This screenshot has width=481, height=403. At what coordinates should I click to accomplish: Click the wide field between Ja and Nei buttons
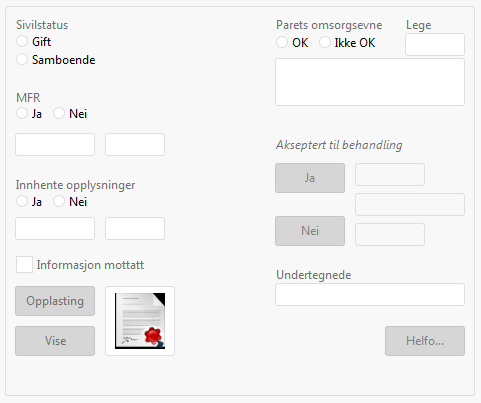point(410,204)
